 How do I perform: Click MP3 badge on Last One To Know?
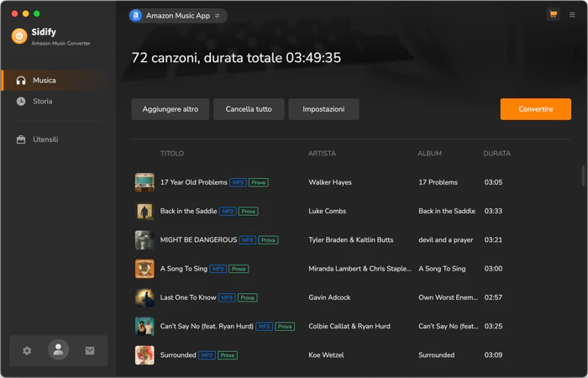point(227,297)
